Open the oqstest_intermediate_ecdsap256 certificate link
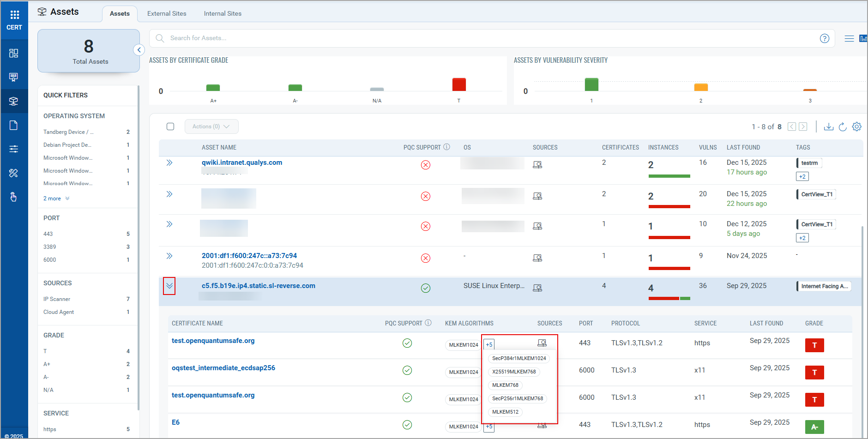 223,368
